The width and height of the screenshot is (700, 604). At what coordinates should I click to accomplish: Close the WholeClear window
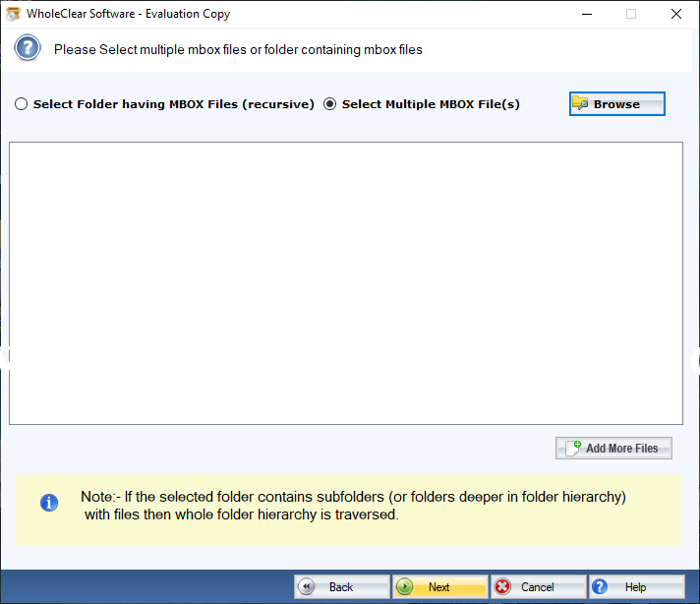(675, 14)
